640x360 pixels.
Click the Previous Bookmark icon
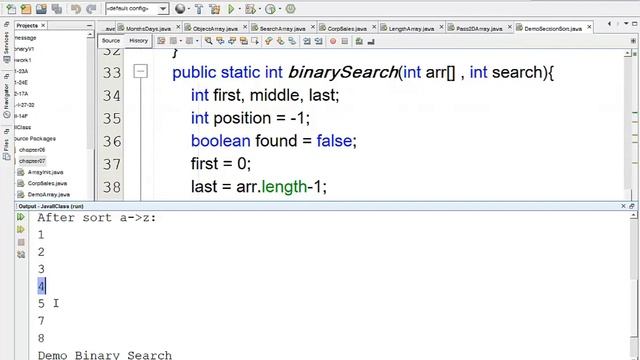(269, 41)
